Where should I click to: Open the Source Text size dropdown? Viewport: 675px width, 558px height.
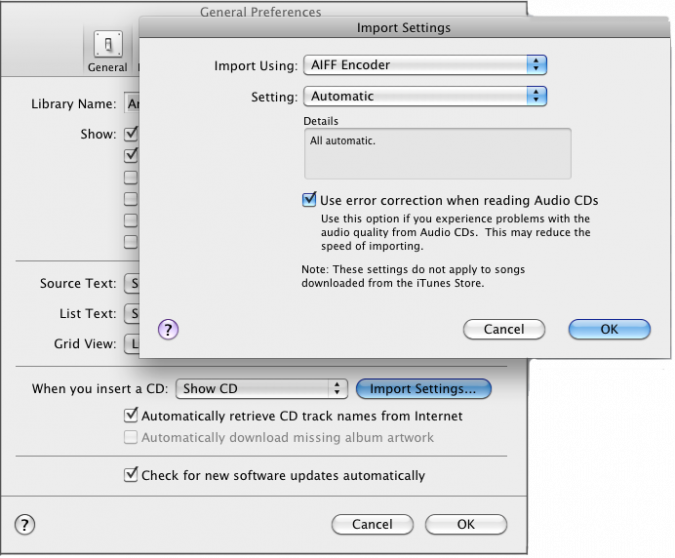(130, 283)
